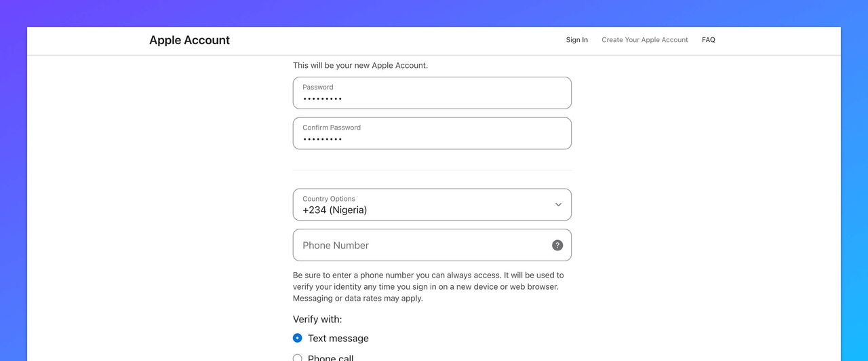Click the Phone call option label

pyautogui.click(x=331, y=358)
